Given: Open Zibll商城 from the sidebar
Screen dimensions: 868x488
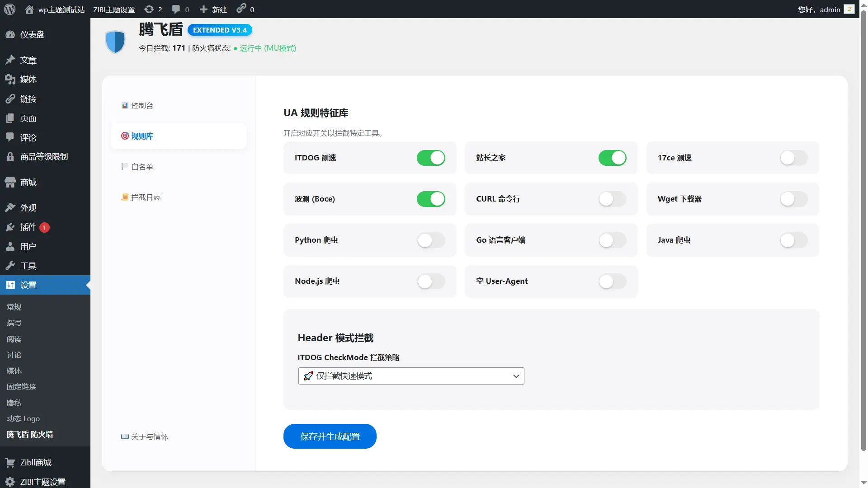Looking at the screenshot, I should click(36, 463).
